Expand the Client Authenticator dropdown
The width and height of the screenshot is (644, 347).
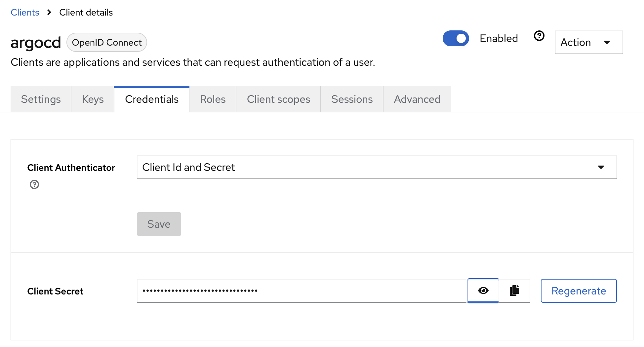[377, 167]
